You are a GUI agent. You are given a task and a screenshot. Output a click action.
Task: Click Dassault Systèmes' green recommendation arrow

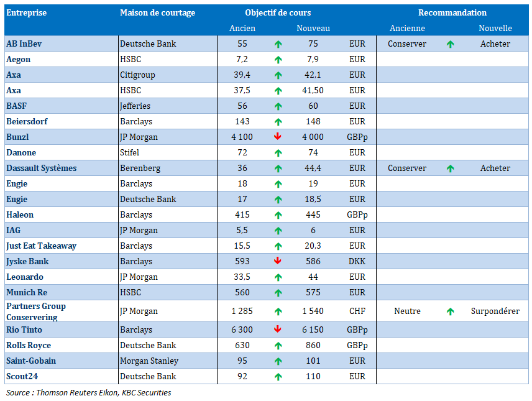coord(450,168)
